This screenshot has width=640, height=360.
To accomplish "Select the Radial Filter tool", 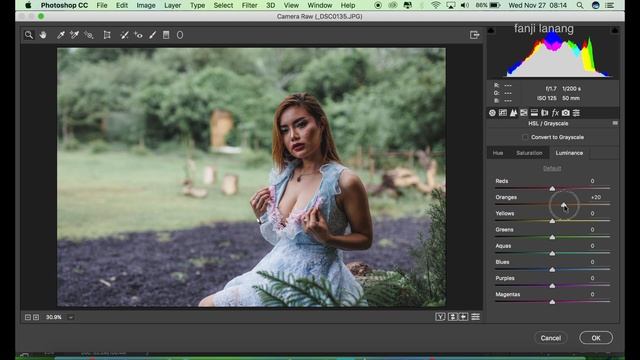I will pos(180,35).
